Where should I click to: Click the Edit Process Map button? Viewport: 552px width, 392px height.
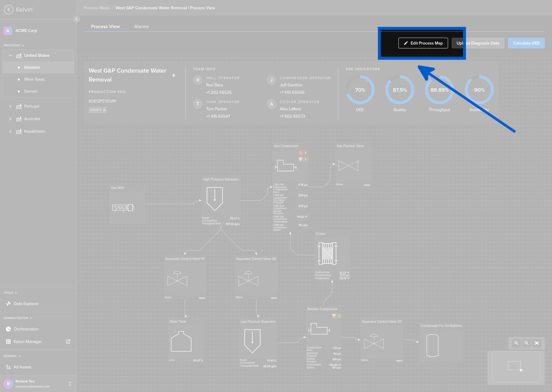(423, 43)
